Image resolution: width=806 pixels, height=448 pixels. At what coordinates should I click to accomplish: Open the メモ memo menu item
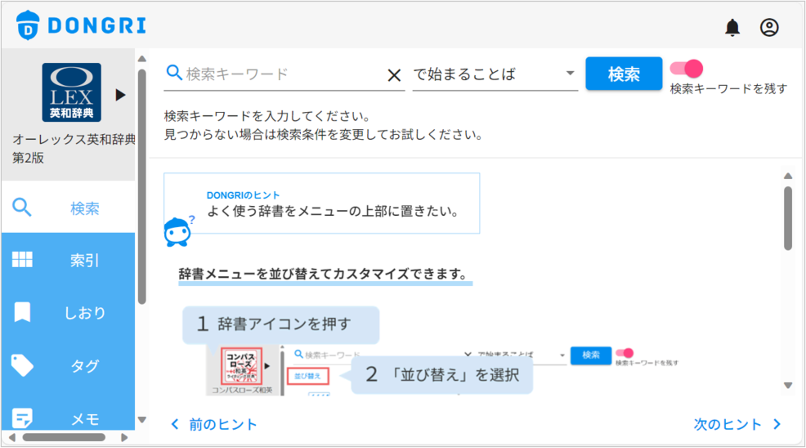68,419
